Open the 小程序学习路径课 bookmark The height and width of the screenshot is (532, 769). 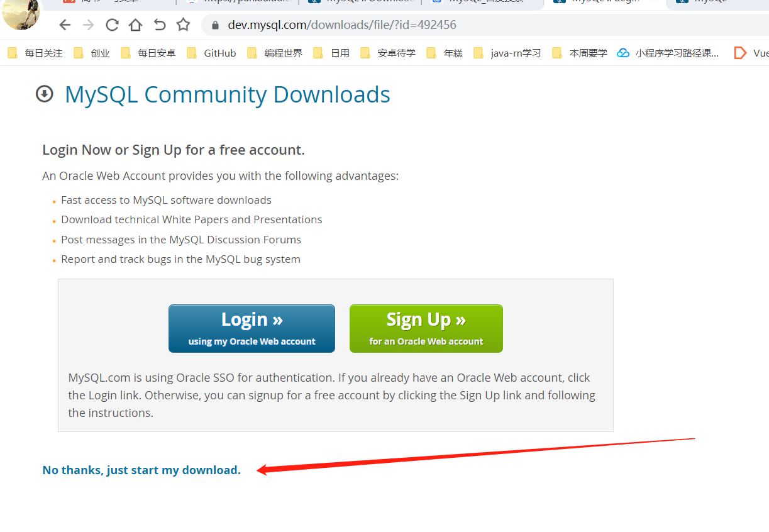coord(668,53)
